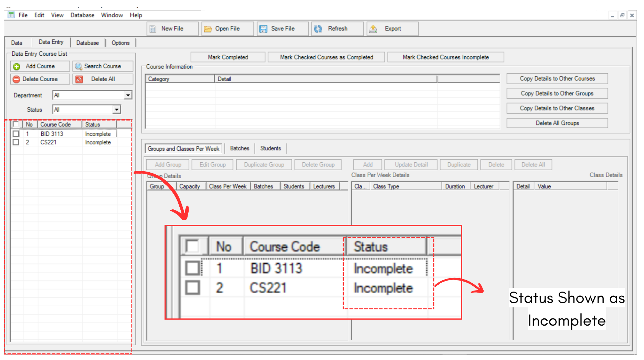The width and height of the screenshot is (644, 360).
Task: Click the green plus Add Course icon
Action: click(x=17, y=66)
